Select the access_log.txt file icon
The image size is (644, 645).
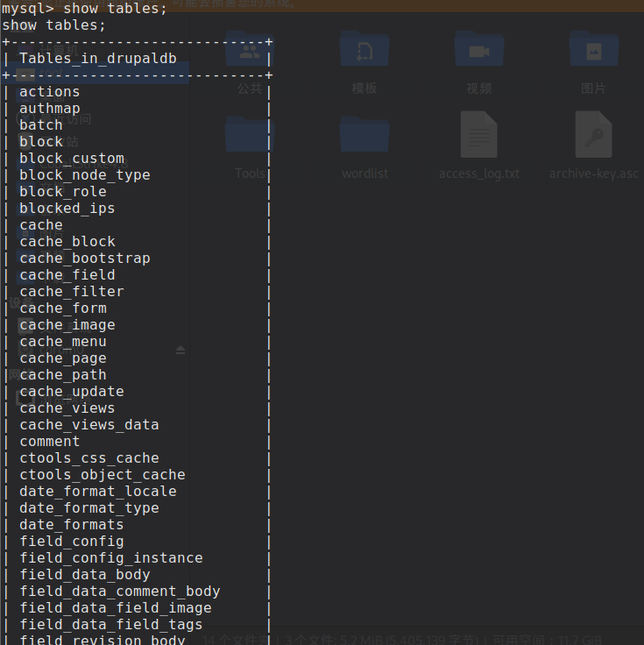[479, 134]
